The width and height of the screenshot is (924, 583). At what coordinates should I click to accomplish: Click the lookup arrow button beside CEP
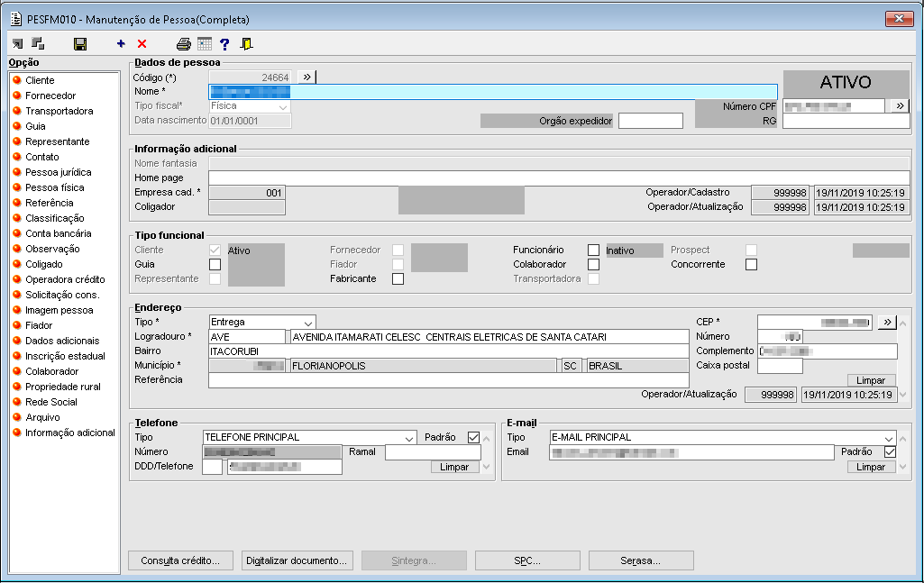887,322
